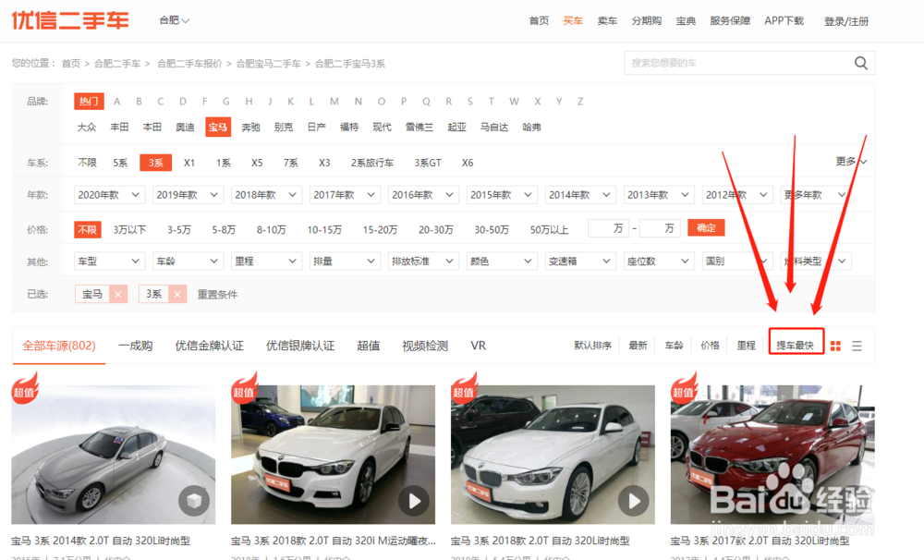Open the 变速箱 dropdown
The image size is (924, 560).
click(580, 262)
